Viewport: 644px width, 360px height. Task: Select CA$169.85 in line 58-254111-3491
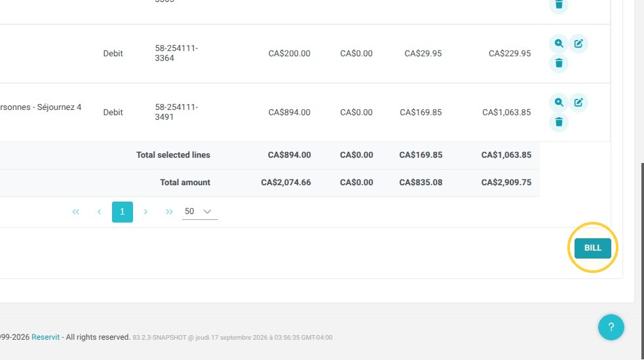click(421, 112)
